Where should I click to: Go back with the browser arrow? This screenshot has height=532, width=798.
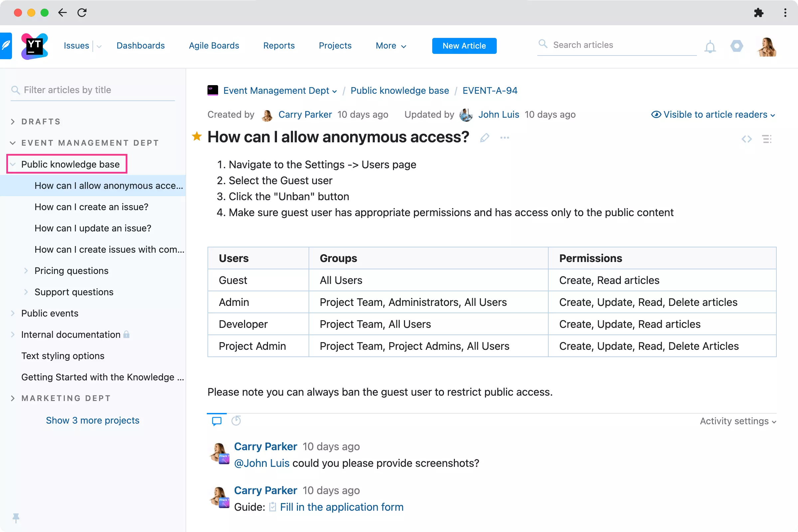[63, 13]
